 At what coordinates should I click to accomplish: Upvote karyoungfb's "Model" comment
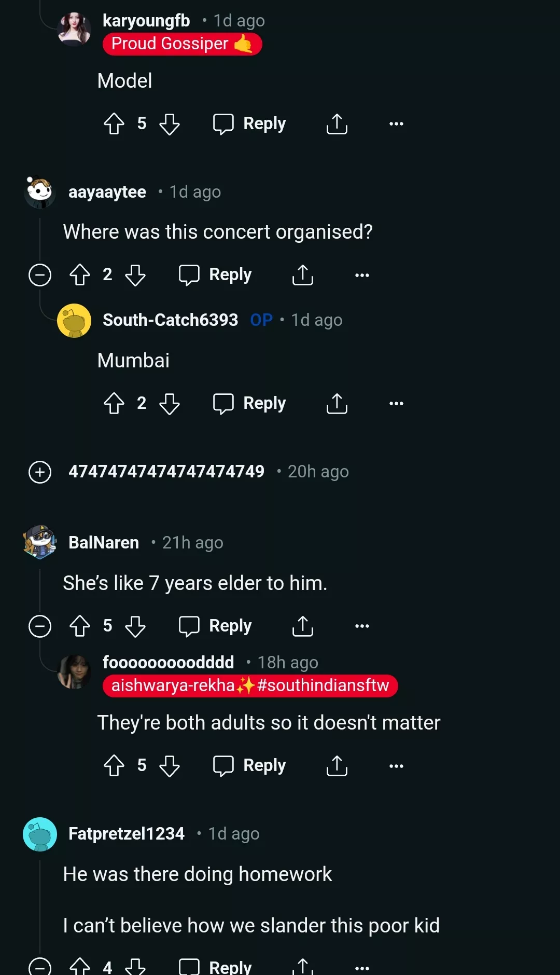(x=114, y=124)
